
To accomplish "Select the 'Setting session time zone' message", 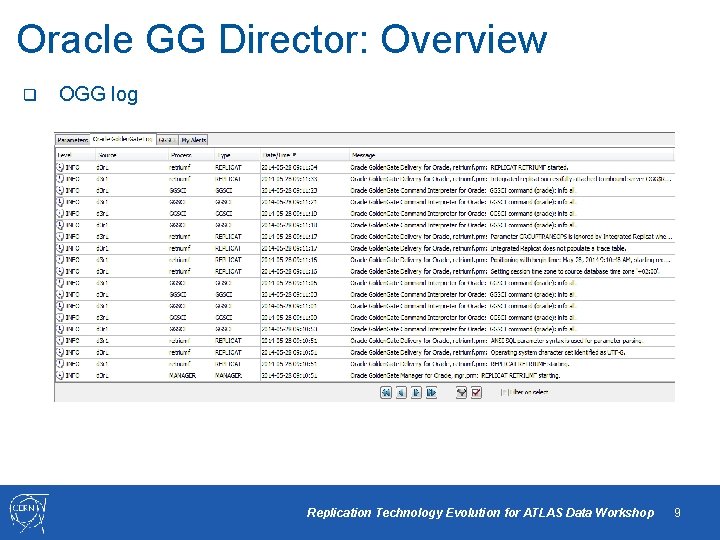I will click(505, 271).
